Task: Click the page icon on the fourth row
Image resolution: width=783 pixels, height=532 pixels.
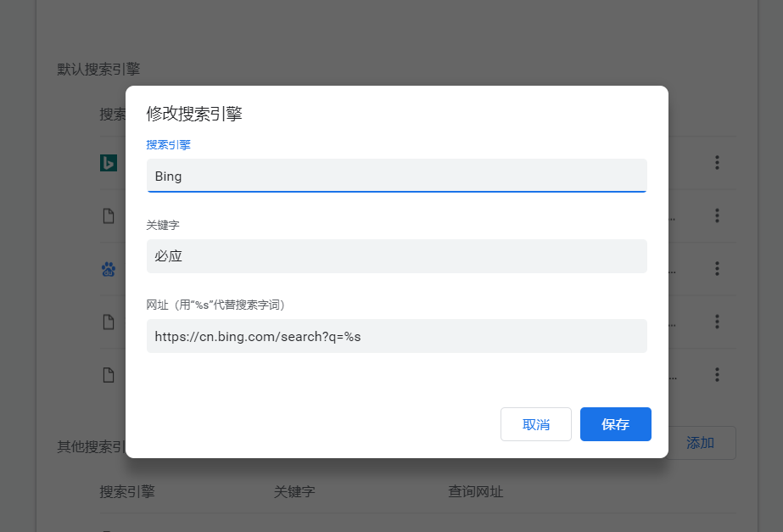Action: point(109,322)
